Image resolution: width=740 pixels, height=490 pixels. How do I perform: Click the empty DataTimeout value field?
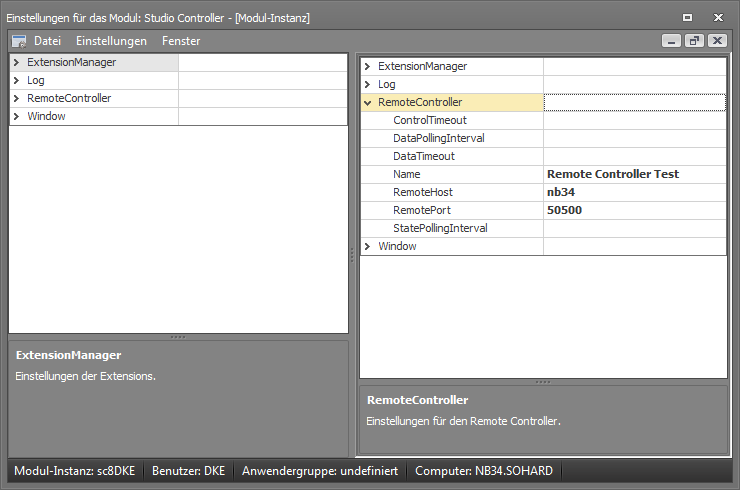[x=635, y=156]
